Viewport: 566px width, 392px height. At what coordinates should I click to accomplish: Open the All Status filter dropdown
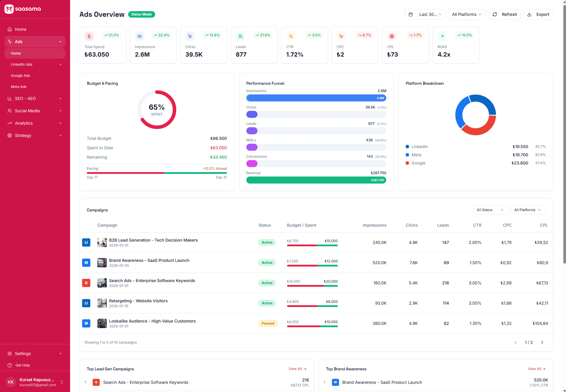coord(490,210)
